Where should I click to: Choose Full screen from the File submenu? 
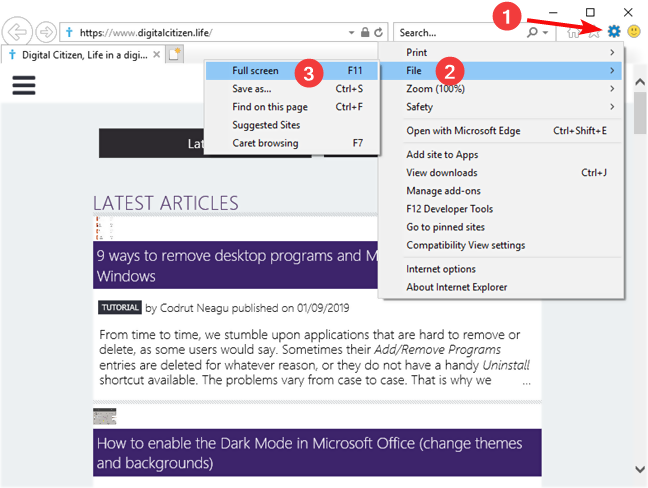pyautogui.click(x=292, y=71)
